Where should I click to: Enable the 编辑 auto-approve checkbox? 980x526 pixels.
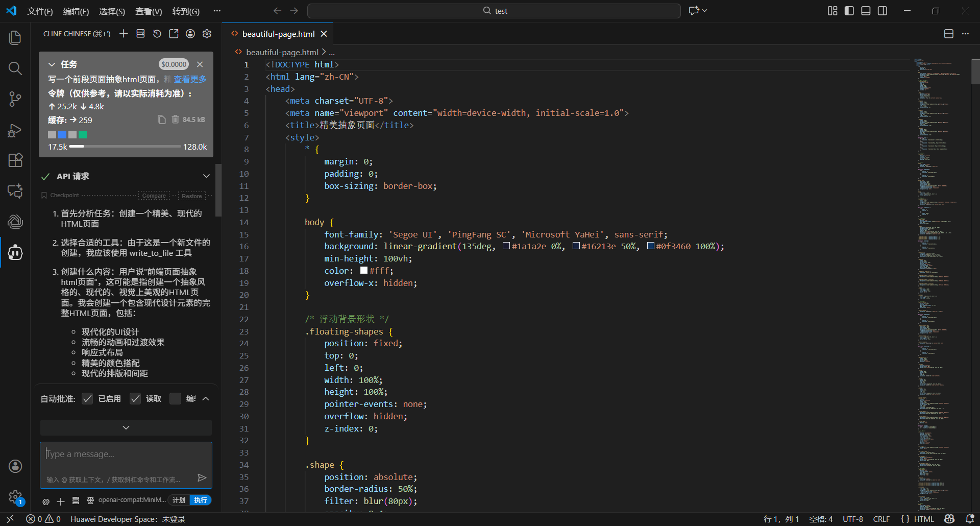pos(175,399)
